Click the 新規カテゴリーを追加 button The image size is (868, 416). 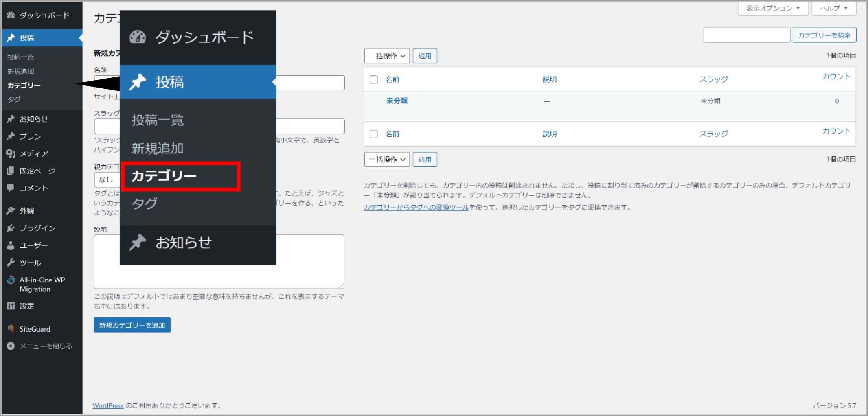[x=132, y=325]
